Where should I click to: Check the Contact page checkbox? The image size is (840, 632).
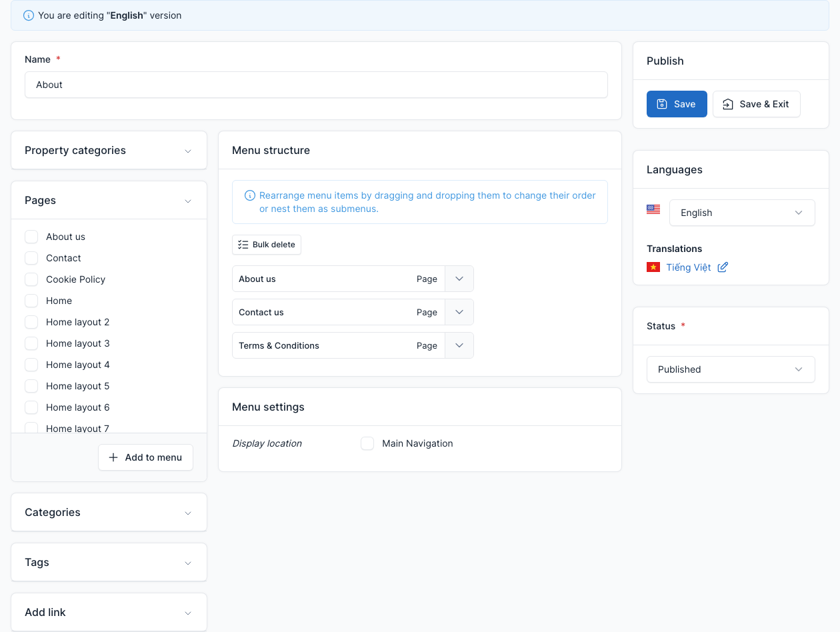click(31, 258)
